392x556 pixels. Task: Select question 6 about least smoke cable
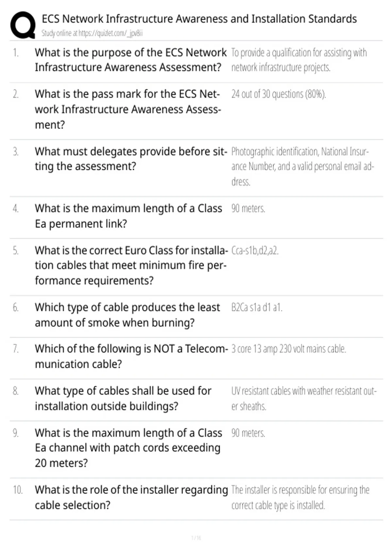click(127, 315)
